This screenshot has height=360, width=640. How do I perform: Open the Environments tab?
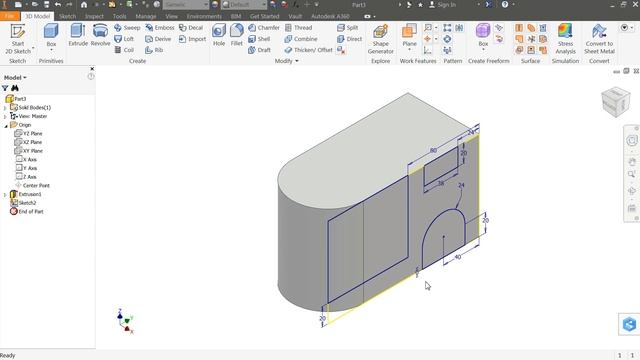[204, 16]
